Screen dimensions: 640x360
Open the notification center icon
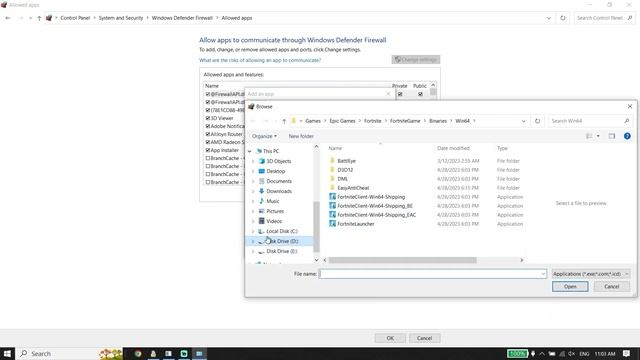tap(626, 353)
